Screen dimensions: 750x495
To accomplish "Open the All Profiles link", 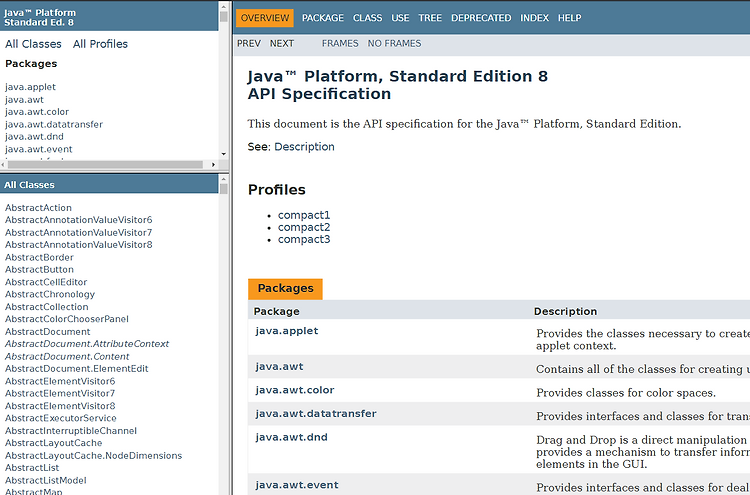I will tap(100, 44).
